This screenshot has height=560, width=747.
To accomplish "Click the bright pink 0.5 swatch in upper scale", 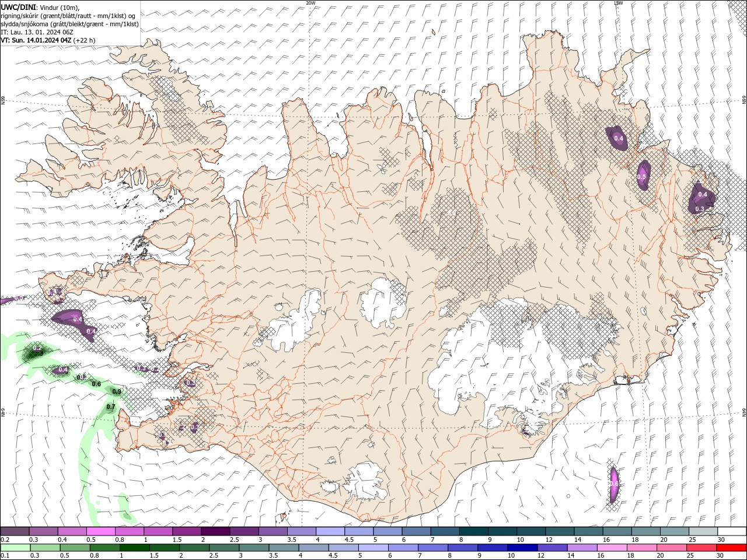I will coord(100,531).
